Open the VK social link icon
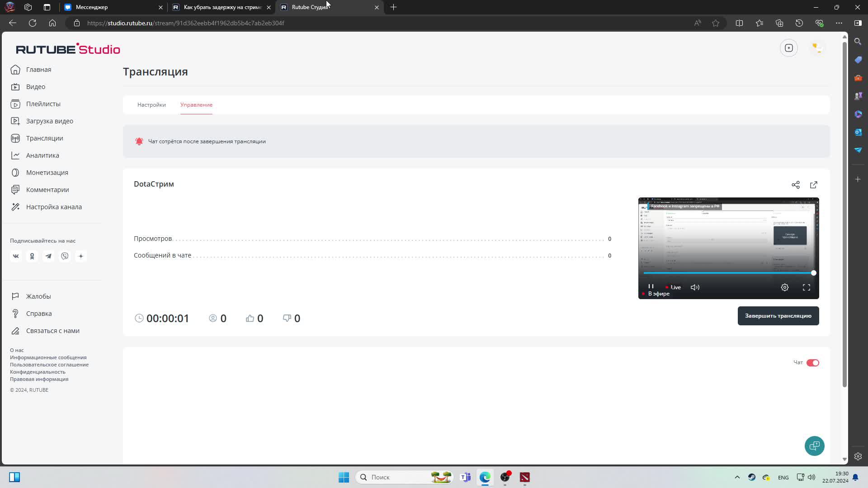 16,256
